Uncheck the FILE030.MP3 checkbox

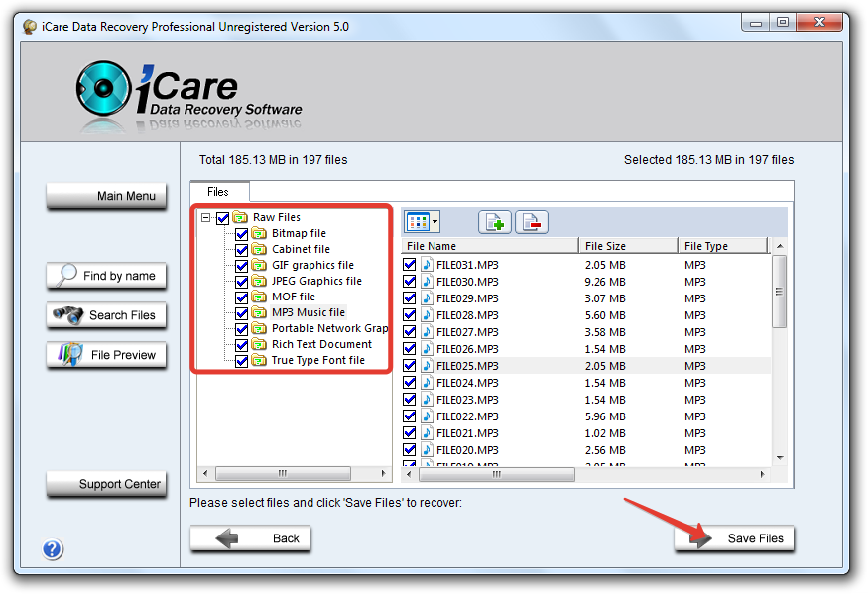[410, 282]
